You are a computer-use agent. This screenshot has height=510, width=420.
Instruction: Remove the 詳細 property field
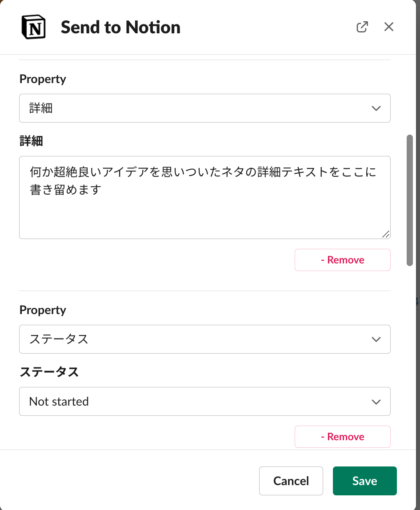click(x=342, y=259)
